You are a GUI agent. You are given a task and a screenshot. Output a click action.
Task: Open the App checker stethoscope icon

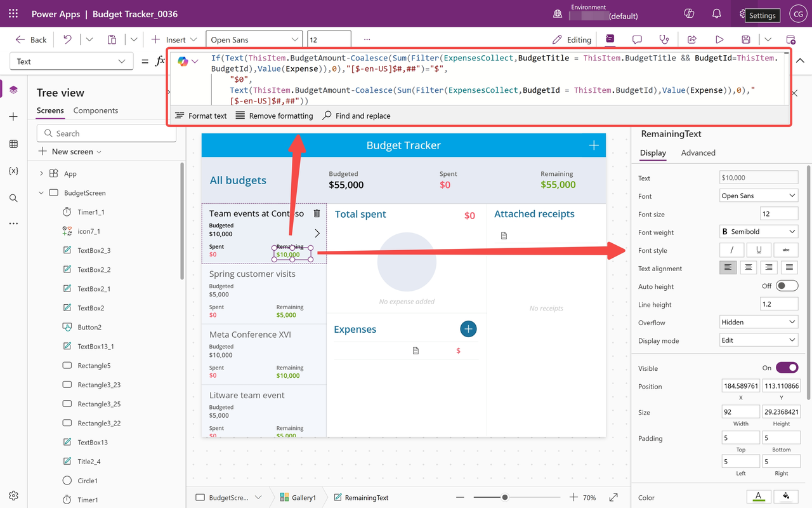[664, 39]
